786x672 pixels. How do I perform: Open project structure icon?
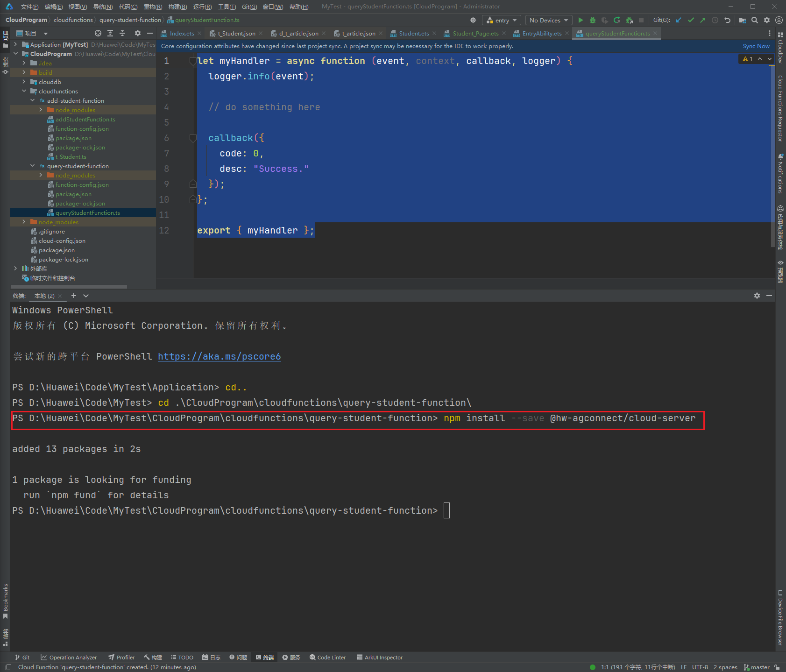pyautogui.click(x=743, y=20)
